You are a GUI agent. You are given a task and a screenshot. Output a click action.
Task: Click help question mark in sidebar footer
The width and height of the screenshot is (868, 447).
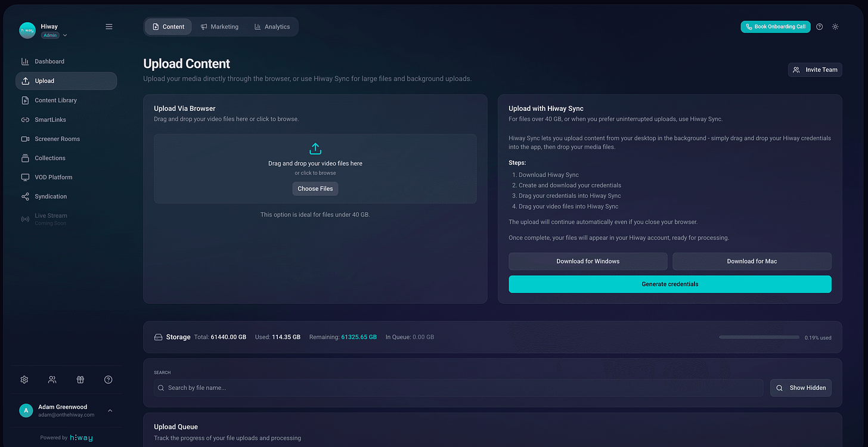coord(108,380)
